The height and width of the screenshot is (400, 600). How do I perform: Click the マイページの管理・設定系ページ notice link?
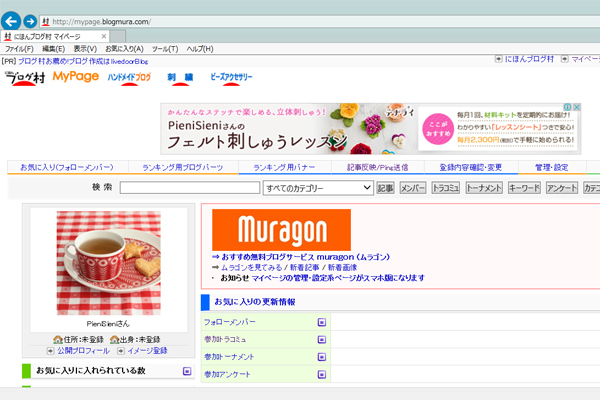(338, 278)
